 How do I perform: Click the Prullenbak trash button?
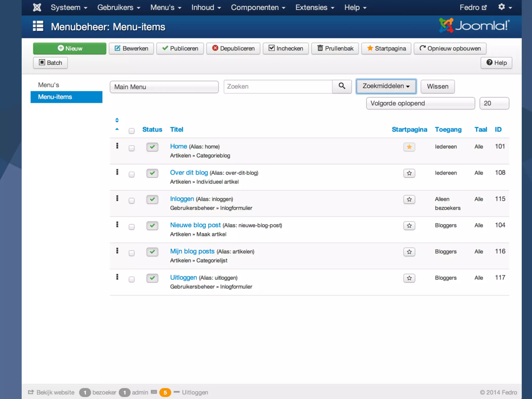(x=335, y=48)
